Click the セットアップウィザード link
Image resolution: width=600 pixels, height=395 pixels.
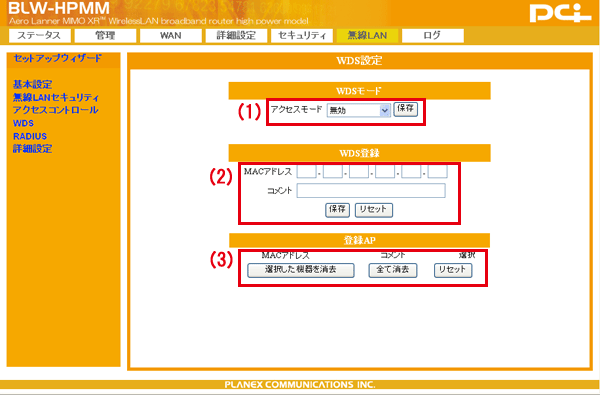58,59
